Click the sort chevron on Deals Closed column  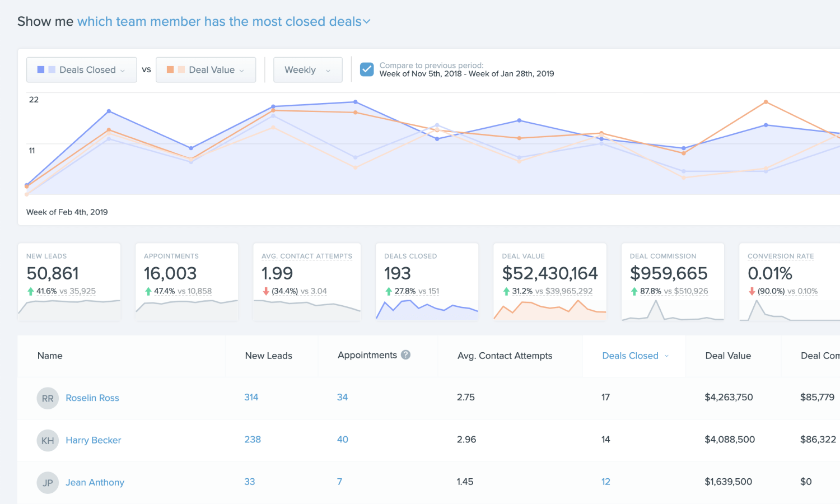tap(666, 356)
